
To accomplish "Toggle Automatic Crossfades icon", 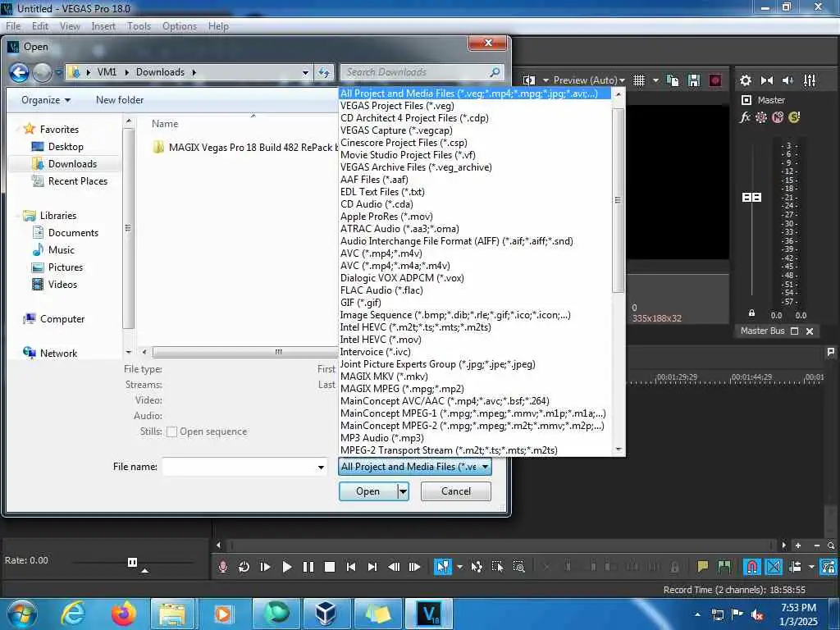I will coord(774,567).
